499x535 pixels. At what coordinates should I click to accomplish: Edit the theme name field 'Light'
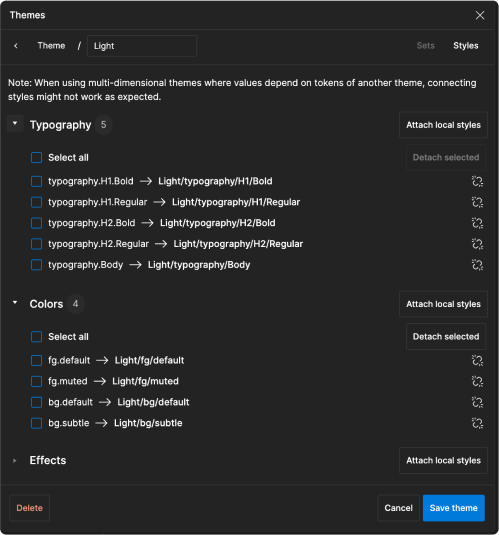click(142, 46)
